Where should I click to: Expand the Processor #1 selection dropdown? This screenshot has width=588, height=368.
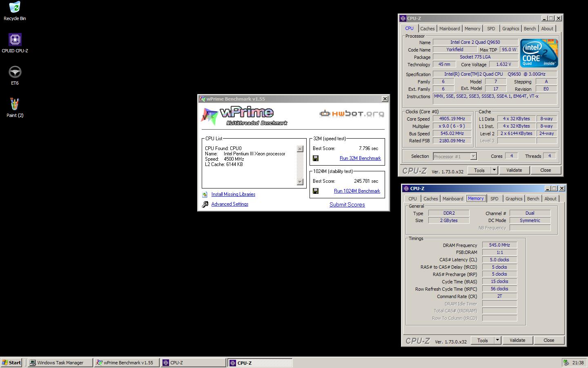(473, 156)
